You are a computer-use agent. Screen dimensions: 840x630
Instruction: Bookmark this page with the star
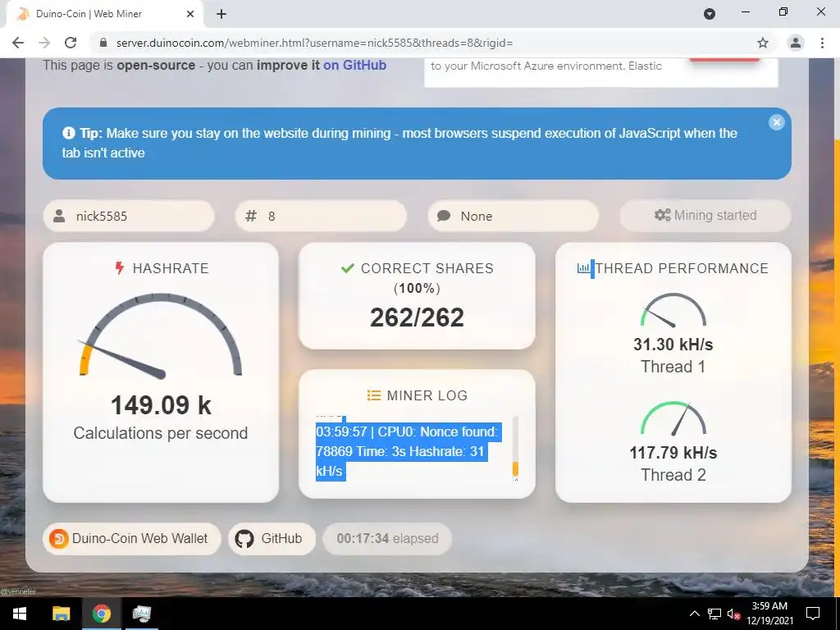763,43
